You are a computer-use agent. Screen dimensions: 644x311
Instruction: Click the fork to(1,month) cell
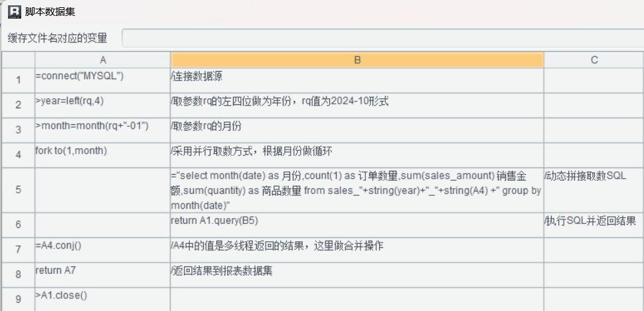[x=102, y=155]
